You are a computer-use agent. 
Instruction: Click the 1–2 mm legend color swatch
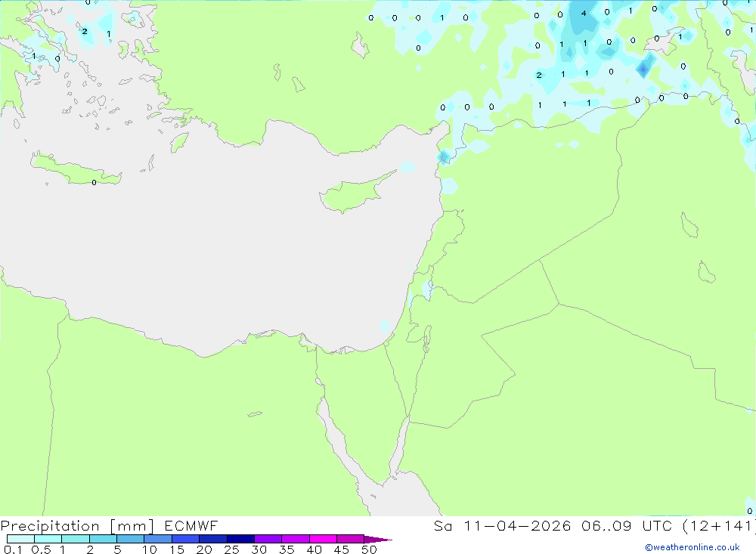[75, 539]
